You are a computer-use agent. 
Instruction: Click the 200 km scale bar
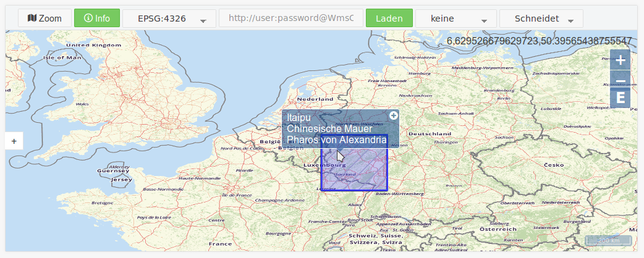click(x=609, y=240)
